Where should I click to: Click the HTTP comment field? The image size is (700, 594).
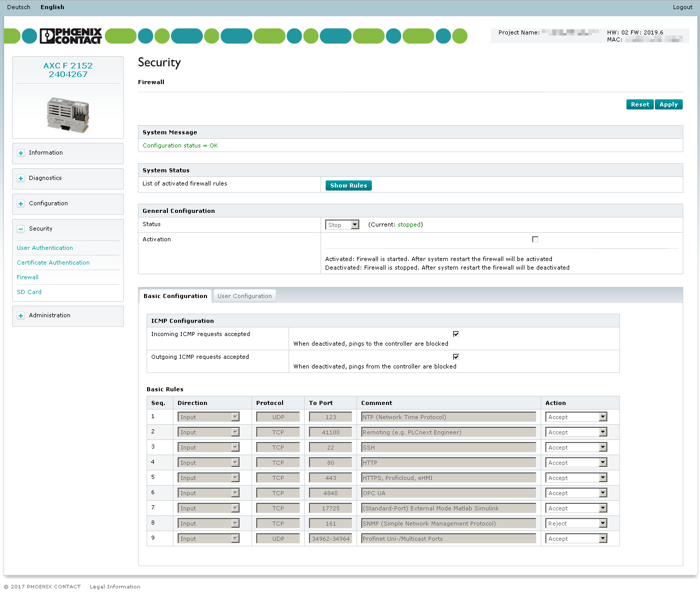click(448, 463)
